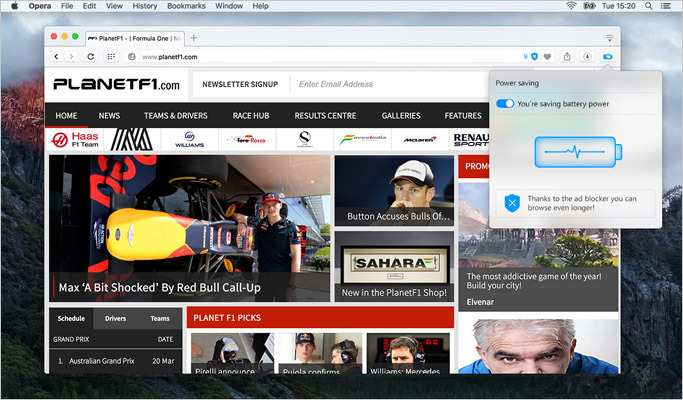Image resolution: width=683 pixels, height=400 pixels.
Task: Go to HOME in site navigation
Action: (66, 115)
